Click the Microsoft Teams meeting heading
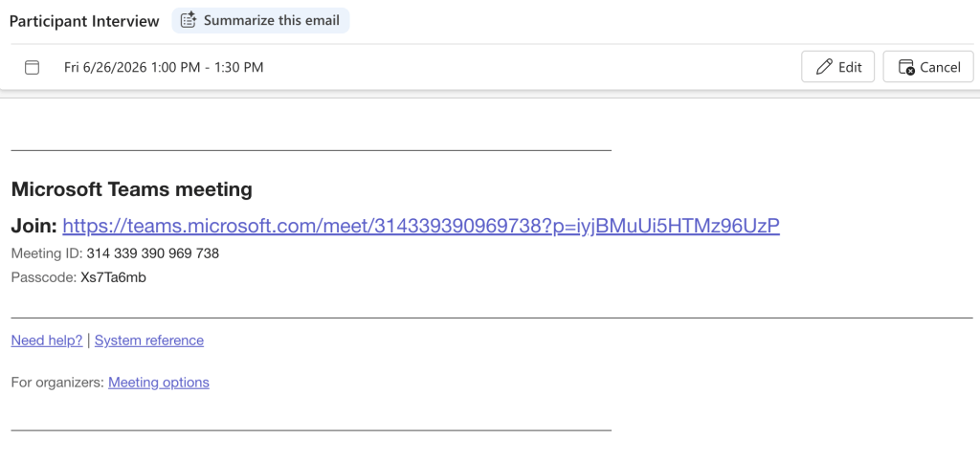980x461 pixels. pyautogui.click(x=132, y=189)
